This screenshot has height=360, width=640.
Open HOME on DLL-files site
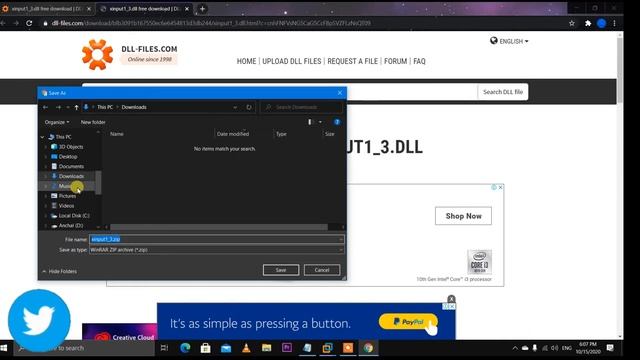click(x=247, y=61)
